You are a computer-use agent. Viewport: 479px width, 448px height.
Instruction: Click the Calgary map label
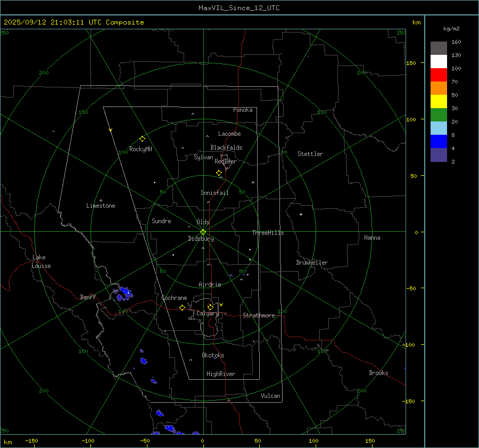[208, 313]
